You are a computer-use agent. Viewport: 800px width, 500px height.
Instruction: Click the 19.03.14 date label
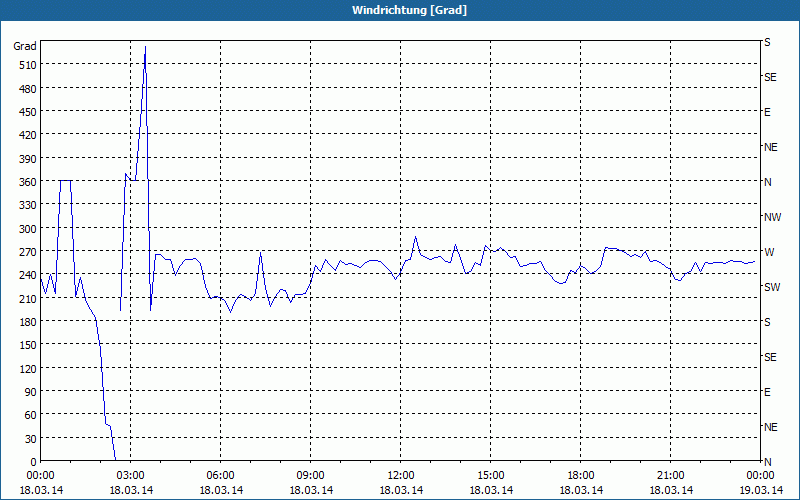click(x=761, y=490)
